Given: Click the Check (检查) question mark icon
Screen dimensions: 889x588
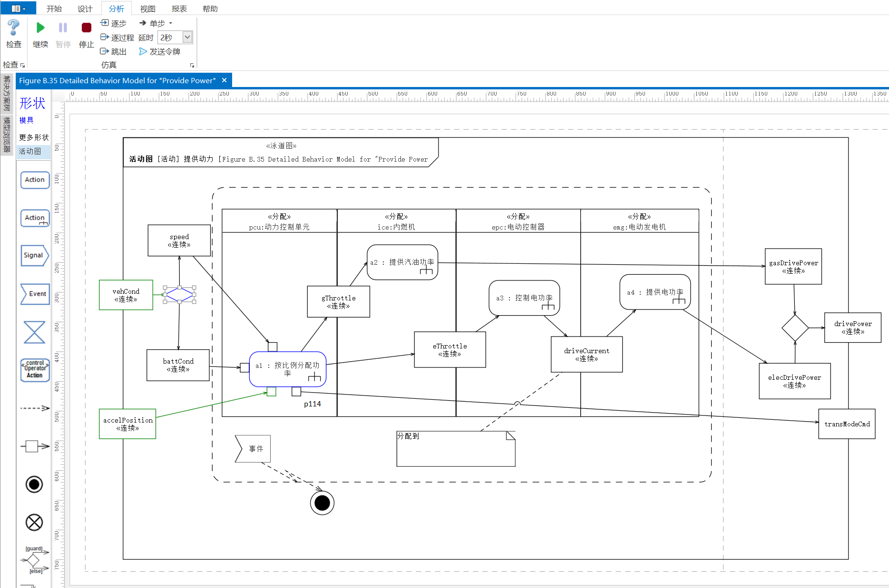Looking at the screenshot, I should (13, 28).
